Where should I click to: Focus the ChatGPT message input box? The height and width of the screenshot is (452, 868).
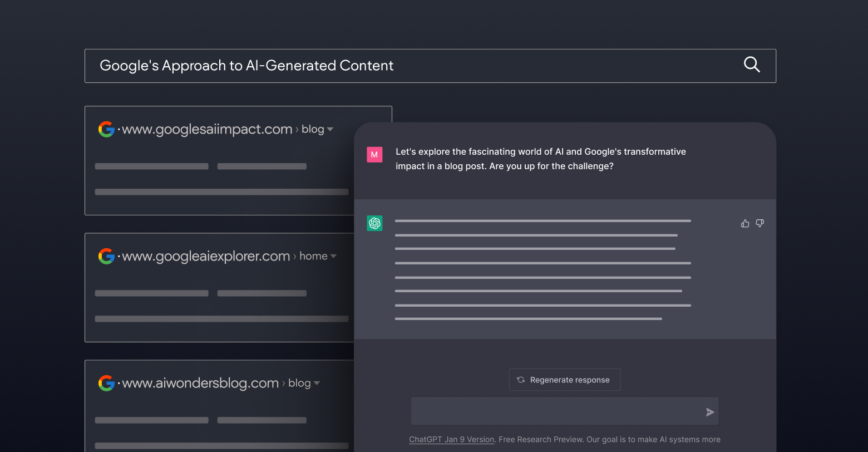556,411
